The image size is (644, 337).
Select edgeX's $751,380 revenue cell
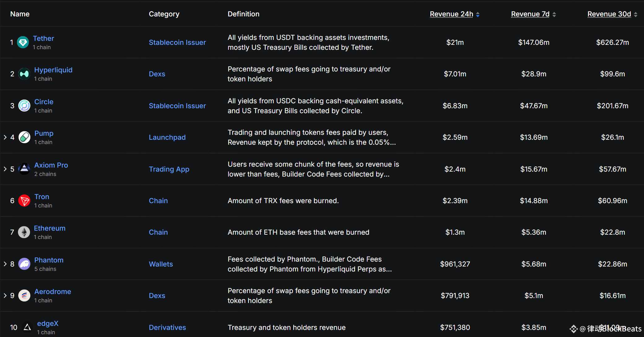(455, 327)
